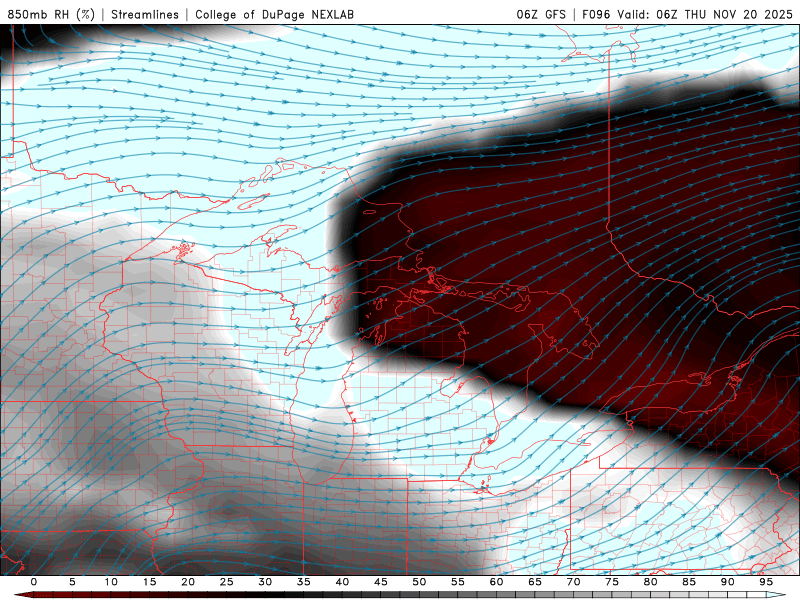Click the '40' label on the color scale

point(342,582)
